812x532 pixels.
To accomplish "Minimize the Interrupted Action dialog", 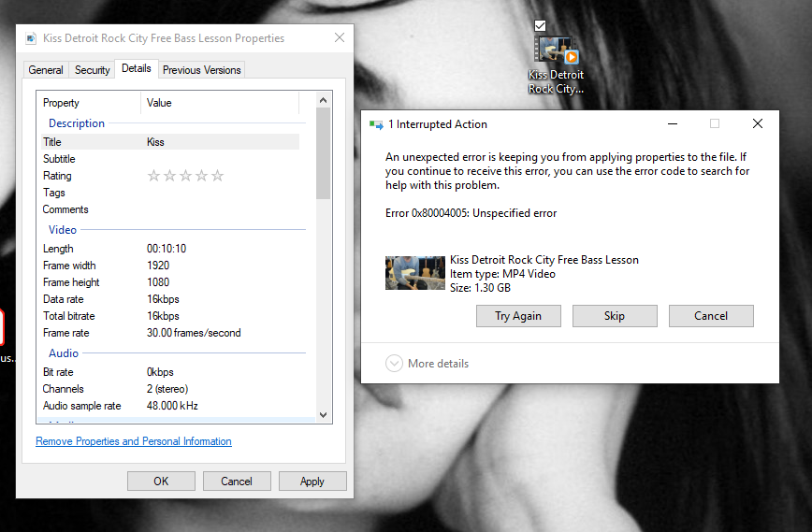I will (673, 123).
